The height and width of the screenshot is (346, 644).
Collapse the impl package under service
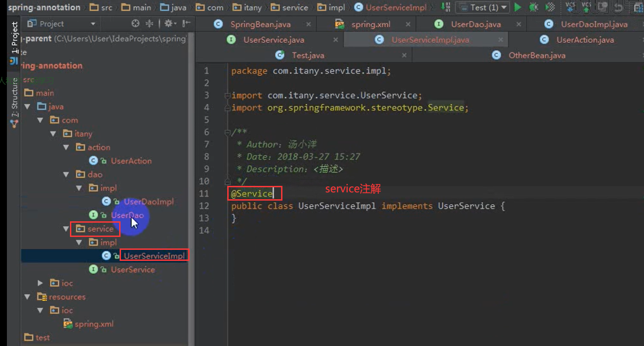click(x=79, y=242)
